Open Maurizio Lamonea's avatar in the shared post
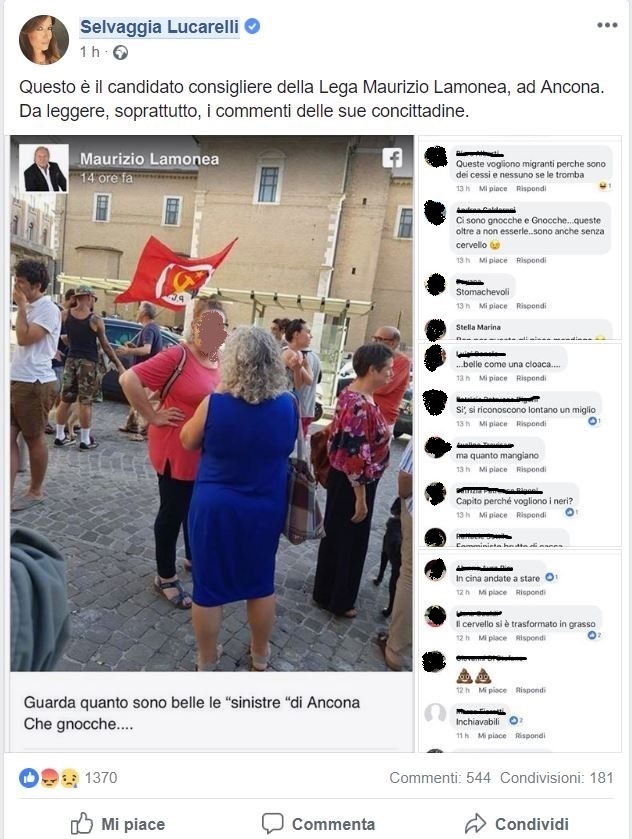The width and height of the screenshot is (632, 839). tap(44, 168)
